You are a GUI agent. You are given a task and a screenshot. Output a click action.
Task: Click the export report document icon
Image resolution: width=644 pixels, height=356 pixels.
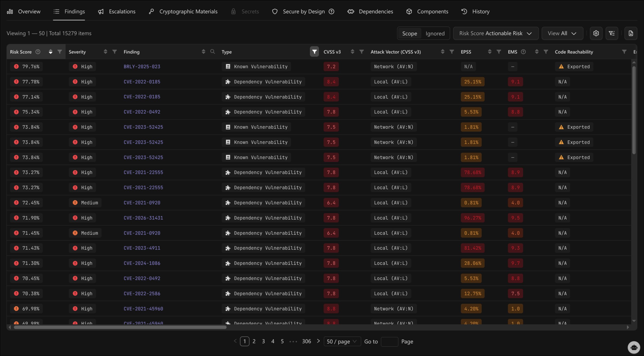[x=631, y=33]
